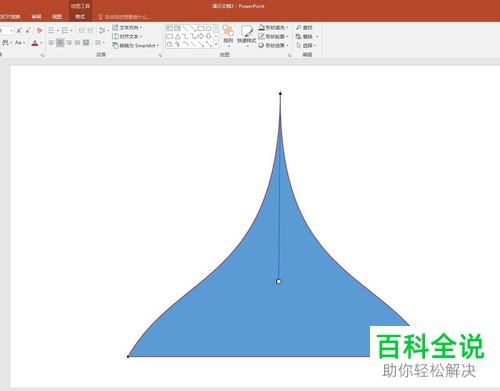The image size is (500, 391).
Task: Choose the oval shape in gallery
Action: click(208, 28)
